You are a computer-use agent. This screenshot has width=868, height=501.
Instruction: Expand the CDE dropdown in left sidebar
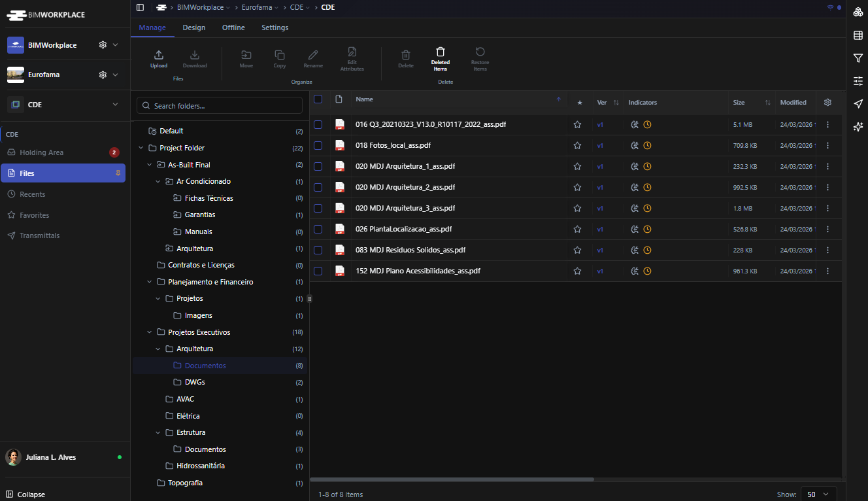[115, 105]
